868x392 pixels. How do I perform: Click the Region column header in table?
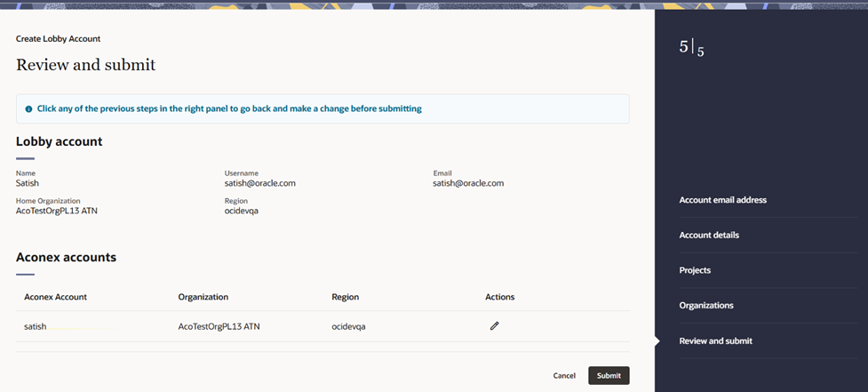coord(345,297)
